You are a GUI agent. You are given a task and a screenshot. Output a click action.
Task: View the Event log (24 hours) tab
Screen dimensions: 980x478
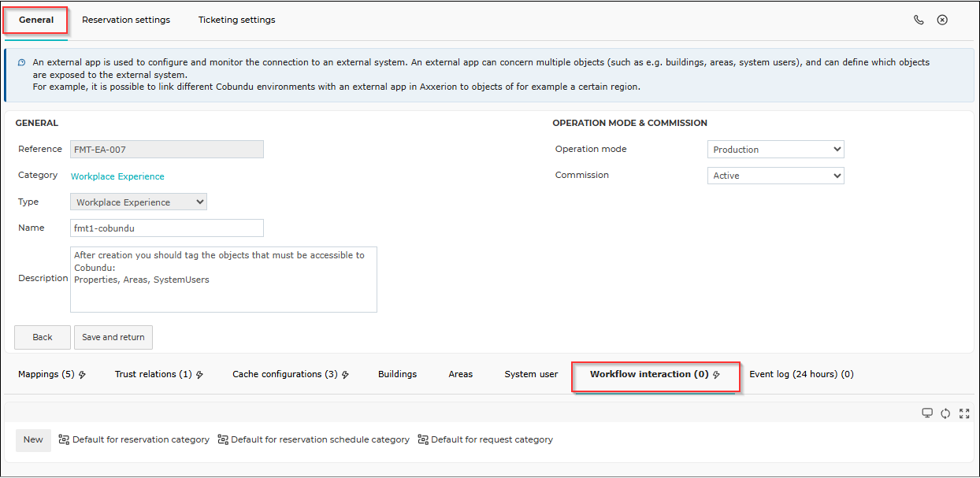(x=801, y=374)
